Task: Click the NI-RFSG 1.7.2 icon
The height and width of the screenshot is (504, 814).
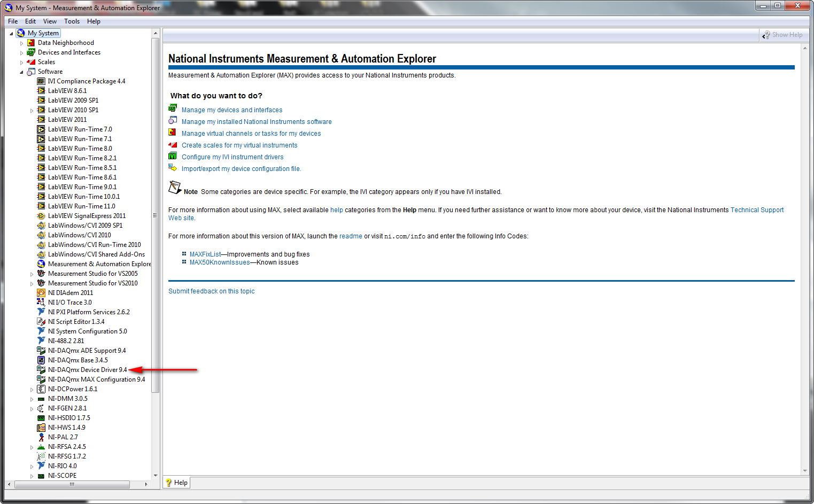Action: click(41, 456)
